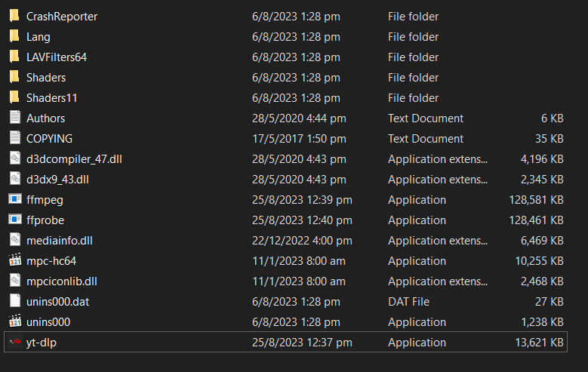This screenshot has height=372, width=588.
Task: Select the Authors file name
Action: coord(46,118)
